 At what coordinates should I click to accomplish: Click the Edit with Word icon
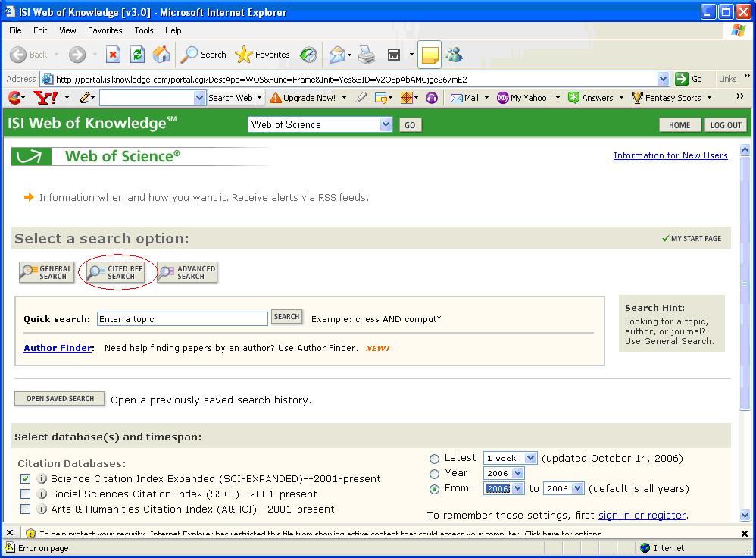tap(394, 55)
